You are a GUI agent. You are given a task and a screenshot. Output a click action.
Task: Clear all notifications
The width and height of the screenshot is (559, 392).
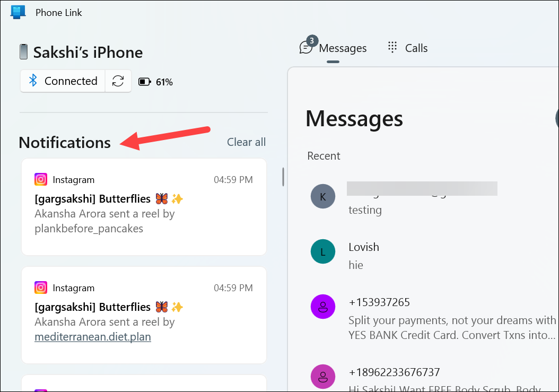[246, 142]
